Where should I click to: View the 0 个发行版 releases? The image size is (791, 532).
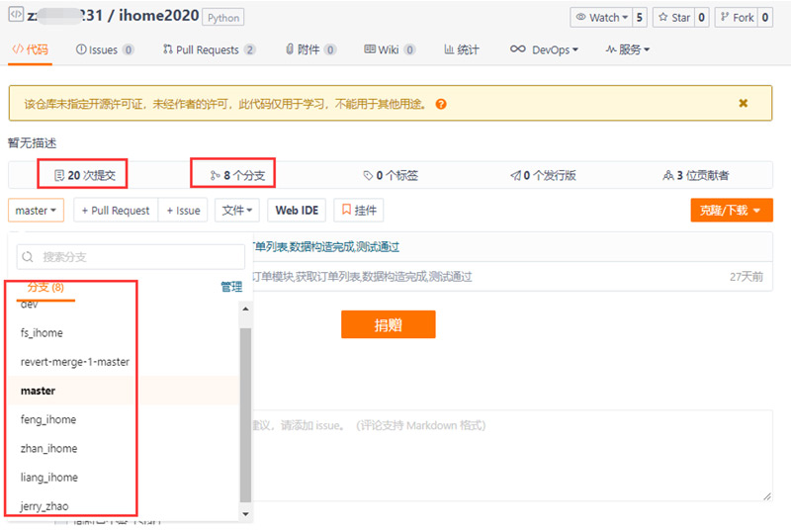coord(543,175)
